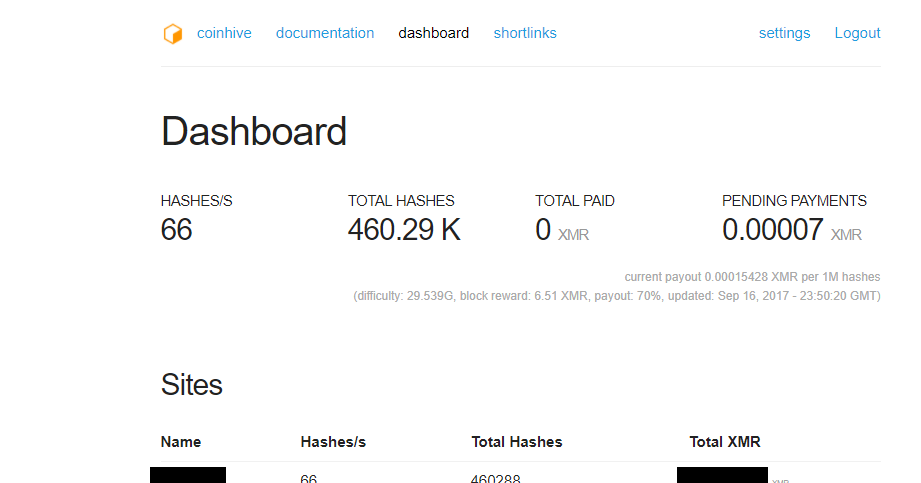The image size is (921, 483).
Task: Click the 0 XMR total paid value
Action: pos(562,230)
